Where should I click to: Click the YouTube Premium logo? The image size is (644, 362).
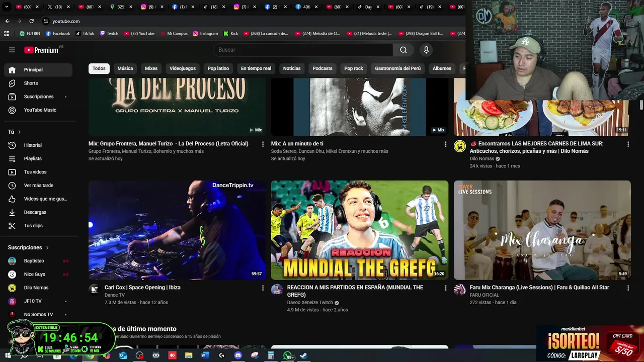[41, 50]
